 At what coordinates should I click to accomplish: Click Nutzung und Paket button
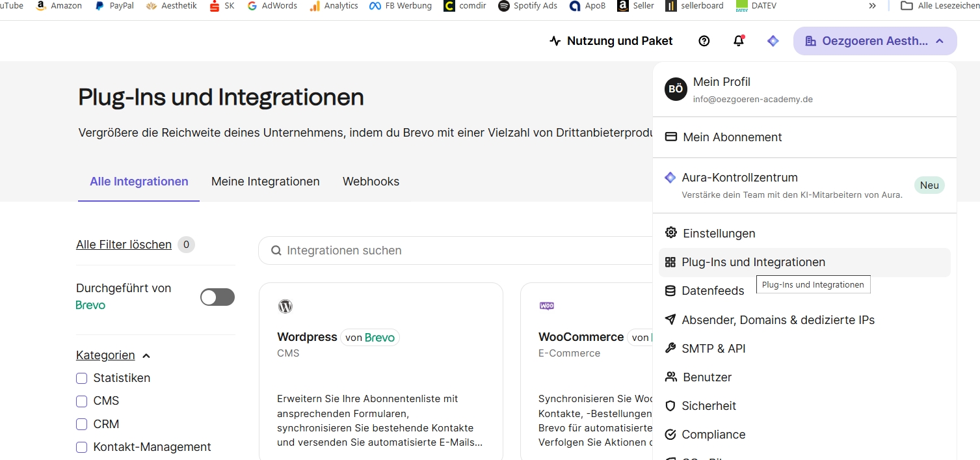(611, 41)
